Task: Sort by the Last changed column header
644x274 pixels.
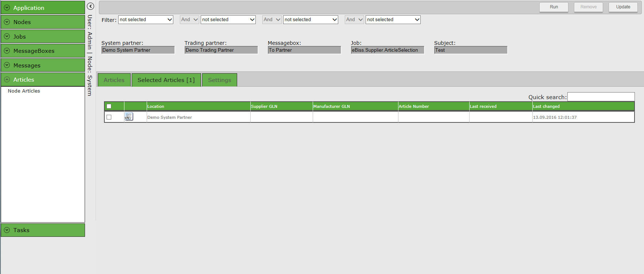Action: click(x=546, y=106)
